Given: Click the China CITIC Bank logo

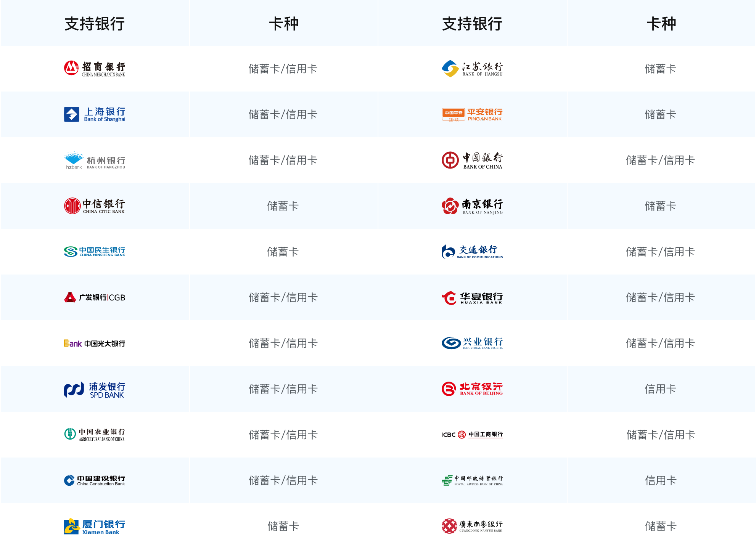Looking at the screenshot, I should tap(95, 206).
